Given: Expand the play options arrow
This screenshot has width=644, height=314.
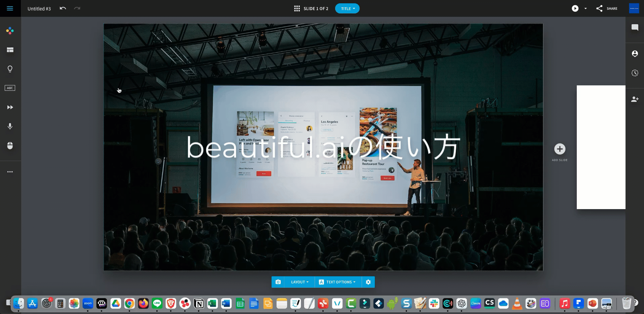Looking at the screenshot, I should pyautogui.click(x=586, y=8).
